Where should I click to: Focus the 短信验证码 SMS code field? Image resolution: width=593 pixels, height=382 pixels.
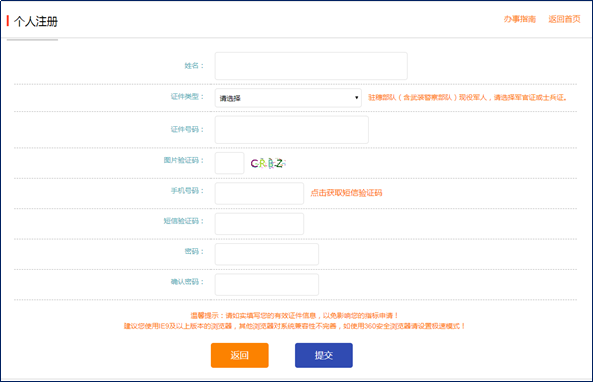(x=259, y=224)
